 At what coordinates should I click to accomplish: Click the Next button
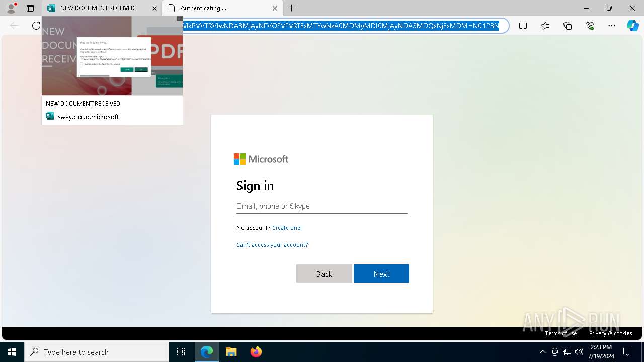click(381, 274)
